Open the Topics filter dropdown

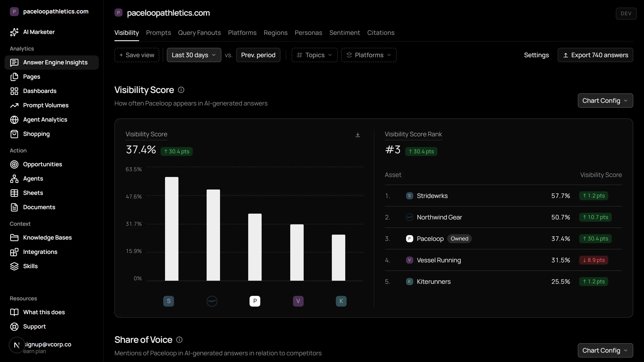click(x=314, y=55)
